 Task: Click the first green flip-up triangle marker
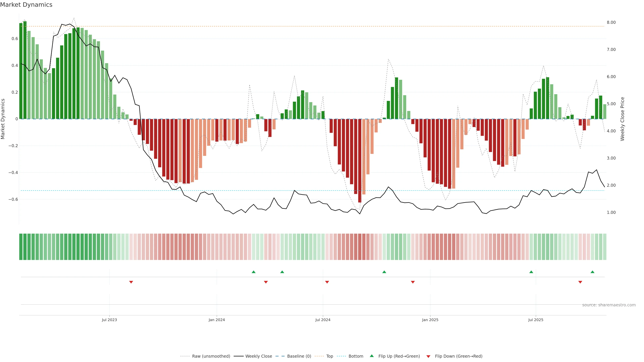[254, 272]
